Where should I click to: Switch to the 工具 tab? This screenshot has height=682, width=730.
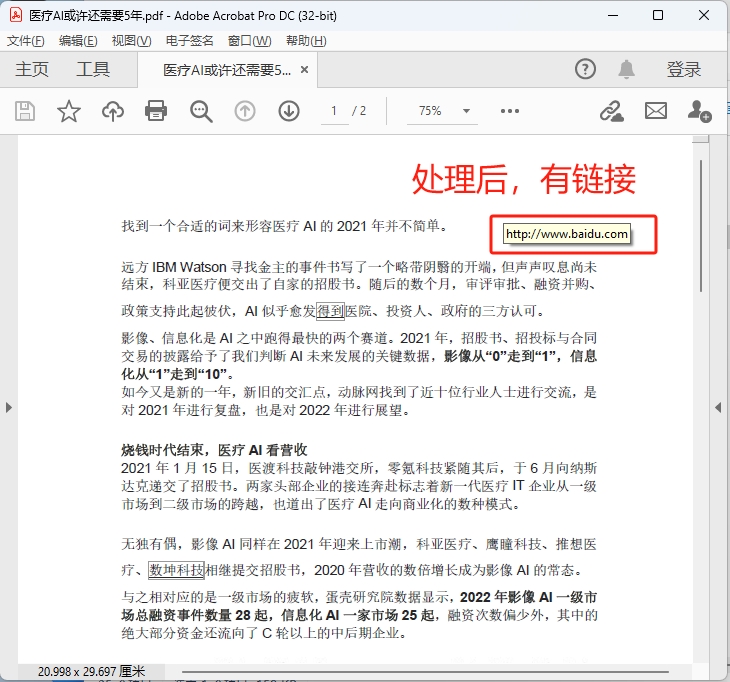pos(93,69)
